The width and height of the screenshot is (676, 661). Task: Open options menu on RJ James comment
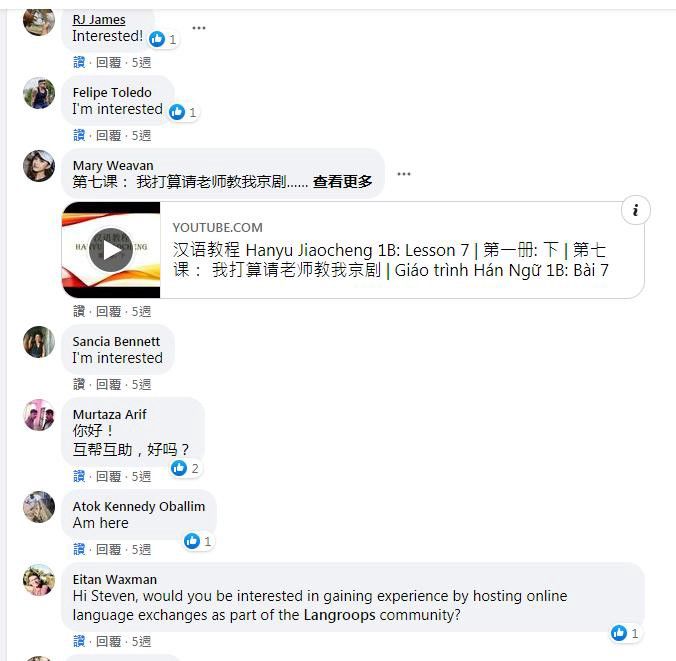[199, 28]
